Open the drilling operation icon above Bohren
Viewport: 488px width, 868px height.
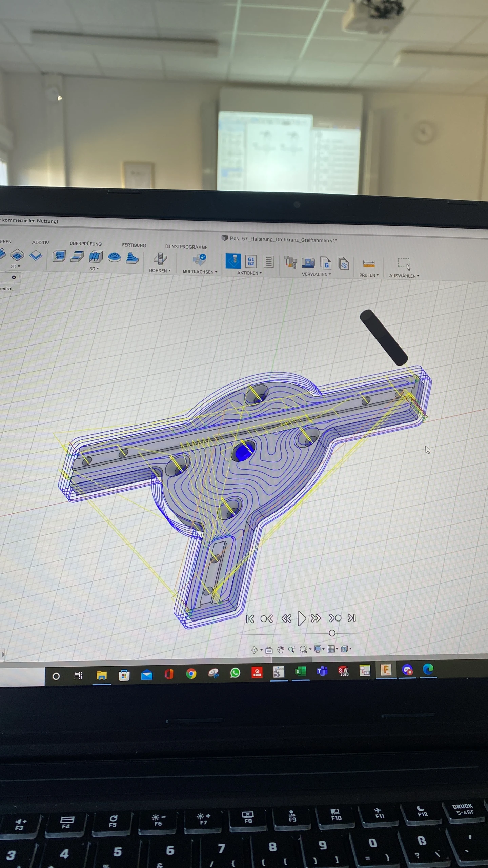[x=160, y=259]
